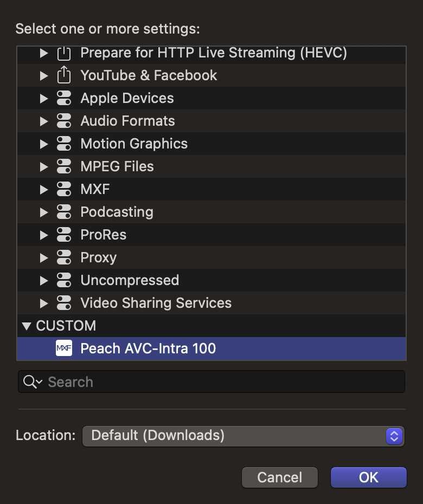
Task: Expand the YouTube & Facebook group
Action: (x=44, y=76)
